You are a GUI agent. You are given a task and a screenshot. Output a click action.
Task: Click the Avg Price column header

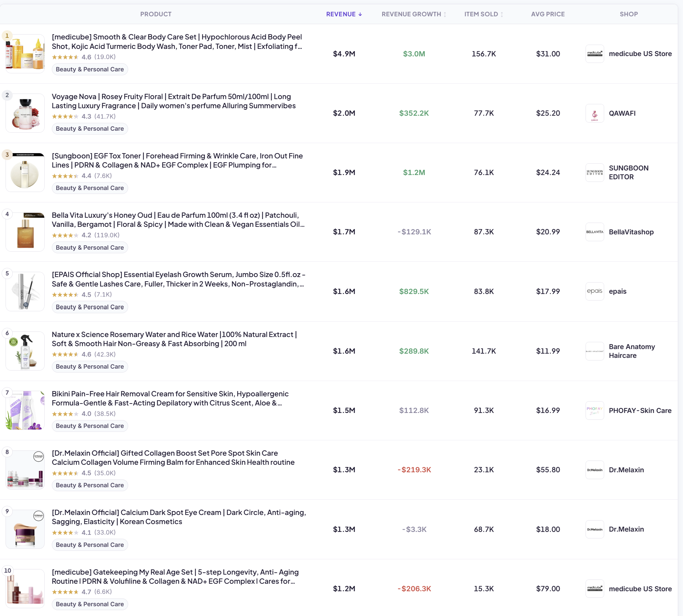click(548, 14)
